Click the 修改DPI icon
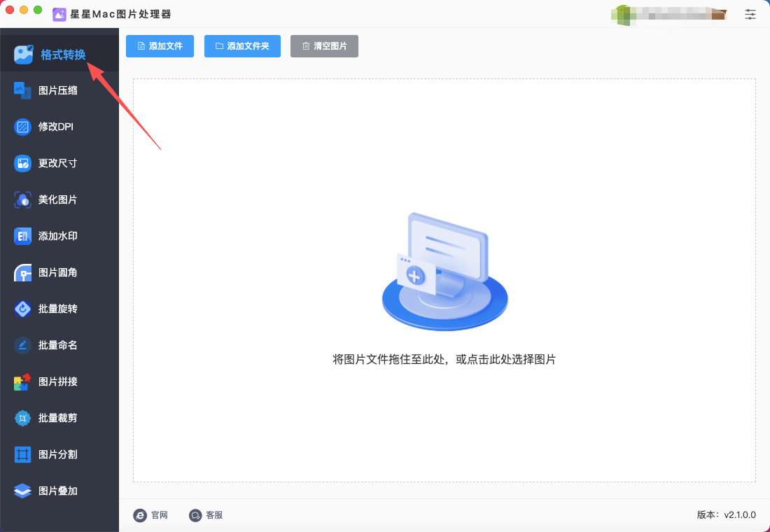 click(x=22, y=127)
